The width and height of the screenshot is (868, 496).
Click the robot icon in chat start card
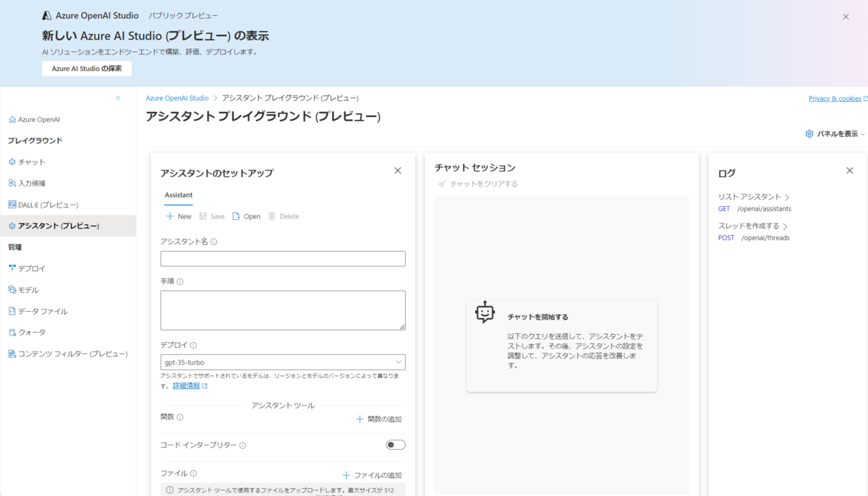point(485,312)
